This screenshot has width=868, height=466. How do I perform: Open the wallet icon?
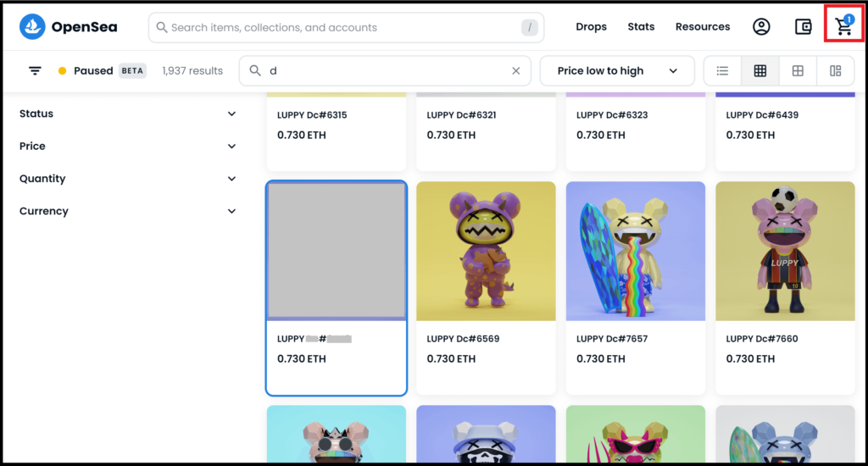pyautogui.click(x=804, y=27)
